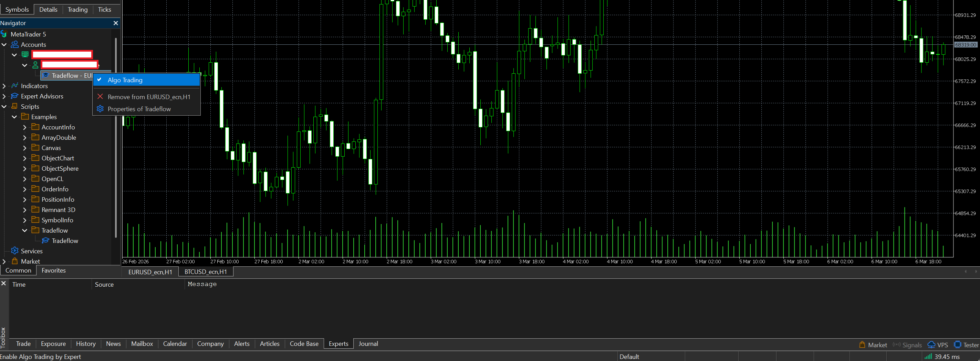The image size is (980, 361).
Task: Open Properties of Tradeflow
Action: pos(146,109)
